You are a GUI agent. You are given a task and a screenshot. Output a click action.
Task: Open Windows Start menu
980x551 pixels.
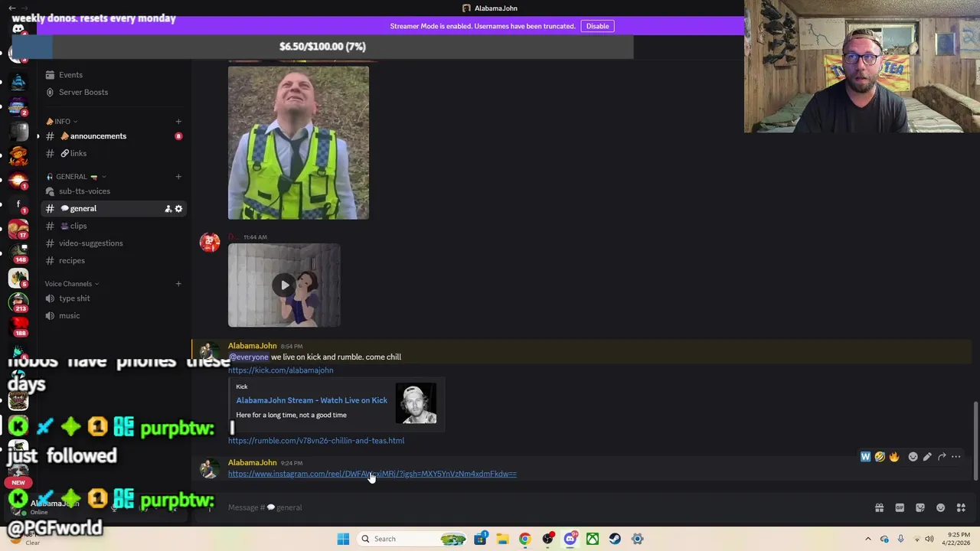(343, 539)
